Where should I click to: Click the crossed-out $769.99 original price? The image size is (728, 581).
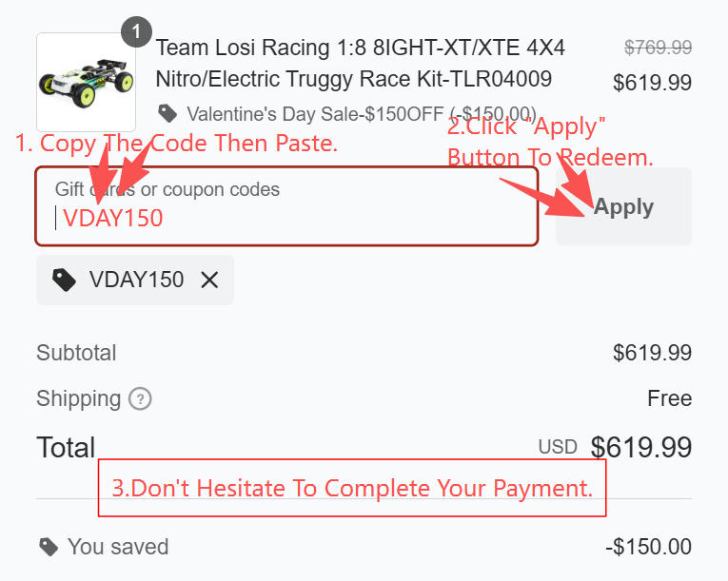[658, 47]
